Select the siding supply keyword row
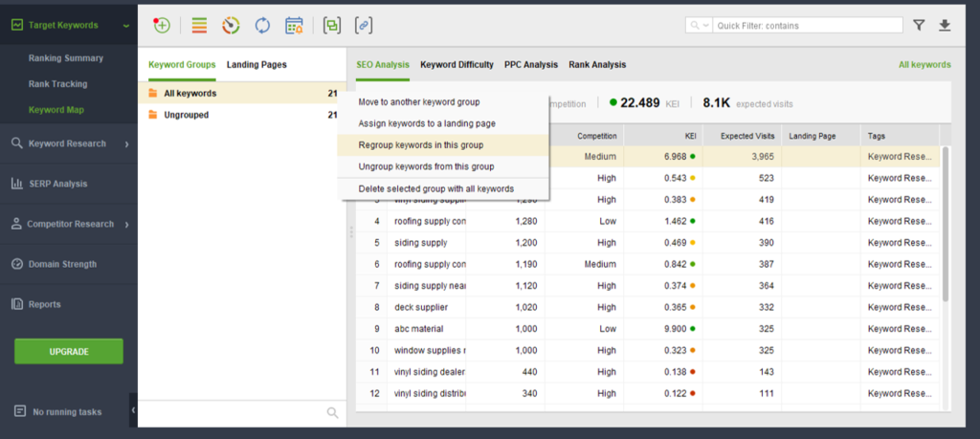Viewport: 980px width, 439px height. tap(648, 242)
